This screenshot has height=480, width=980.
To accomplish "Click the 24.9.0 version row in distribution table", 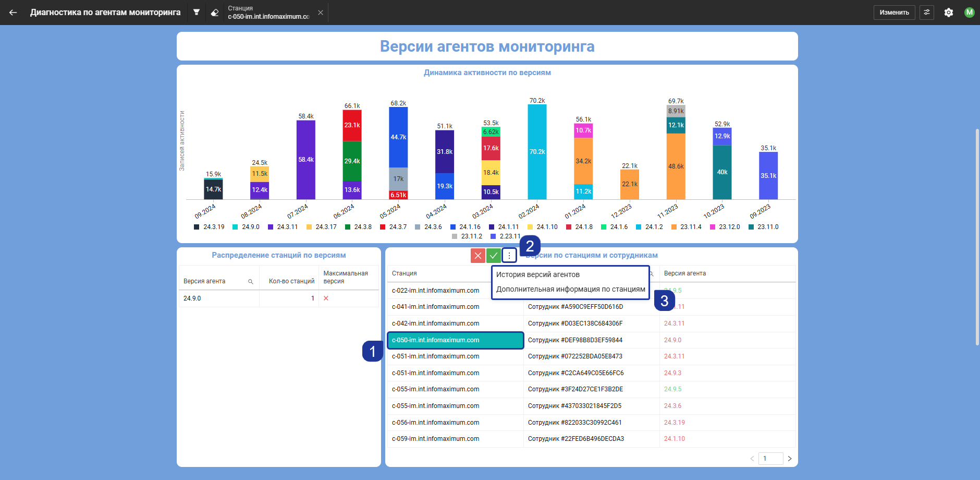I will click(x=279, y=298).
